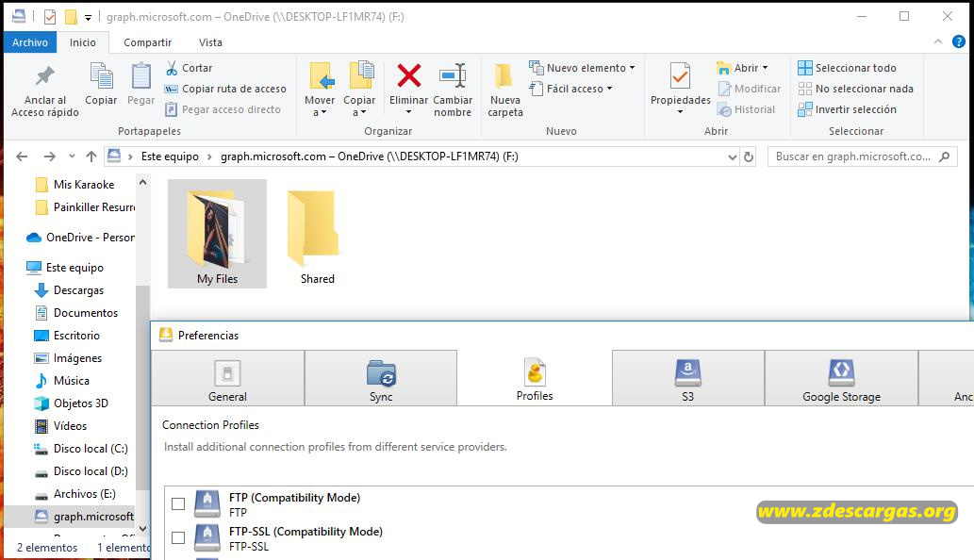Image resolution: width=974 pixels, height=560 pixels.
Task: Go back with the left arrow
Action: pos(22,156)
